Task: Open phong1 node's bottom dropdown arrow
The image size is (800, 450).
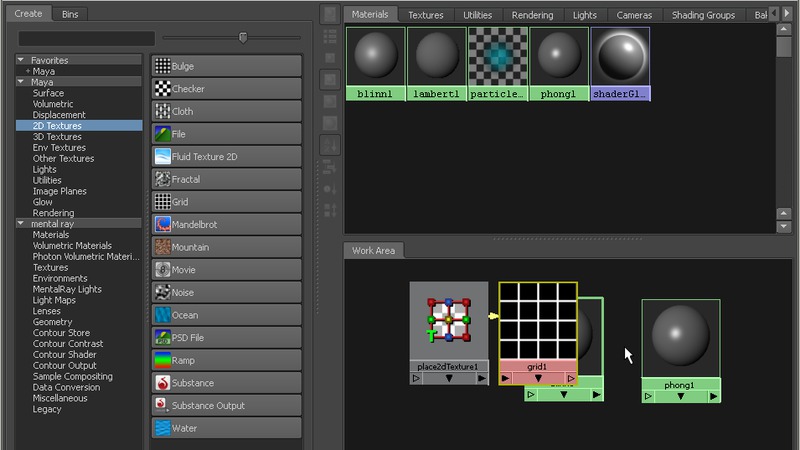Action: click(680, 397)
